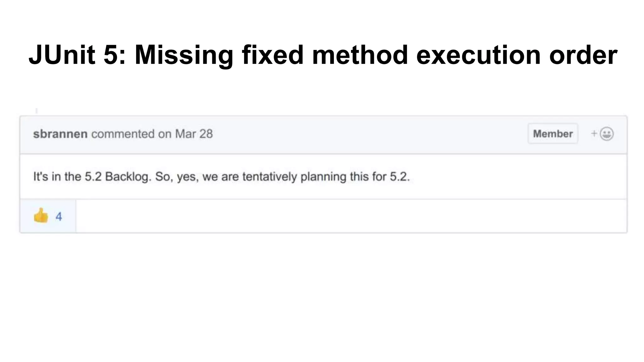Click the word "fixed" in the title

click(x=272, y=55)
